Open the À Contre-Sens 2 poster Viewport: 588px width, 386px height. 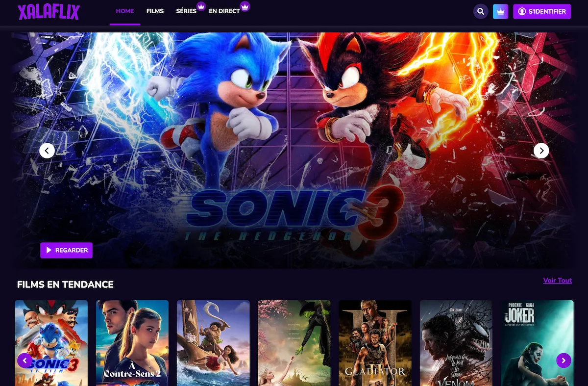point(132,343)
